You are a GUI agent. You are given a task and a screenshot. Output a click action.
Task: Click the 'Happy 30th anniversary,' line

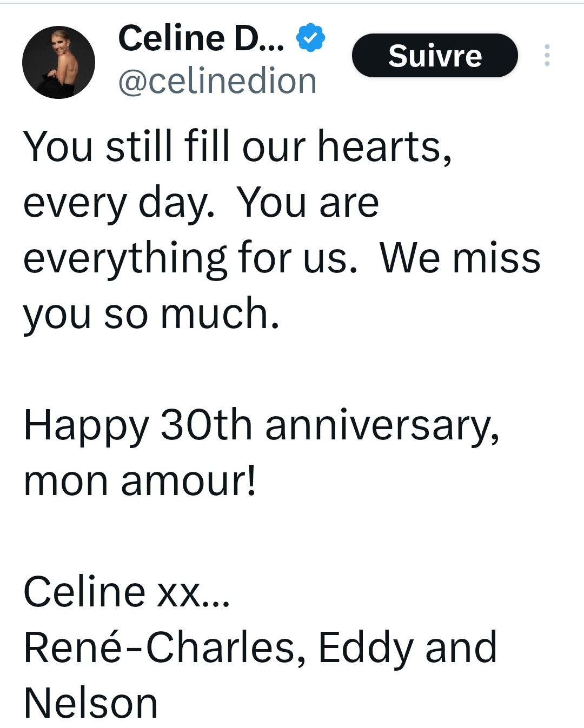click(261, 425)
